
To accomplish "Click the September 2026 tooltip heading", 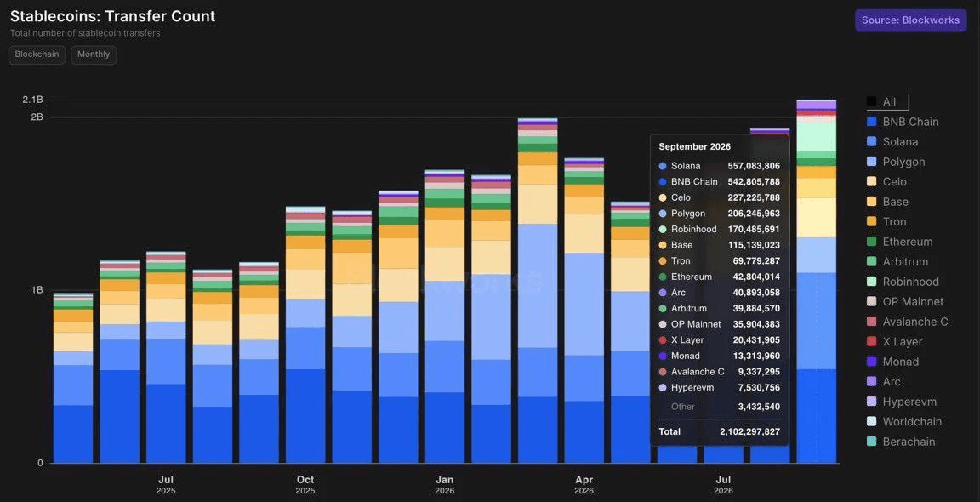I will point(694,147).
